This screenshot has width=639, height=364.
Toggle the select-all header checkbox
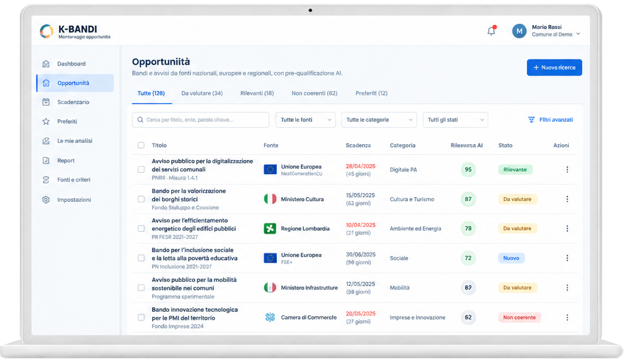141,146
